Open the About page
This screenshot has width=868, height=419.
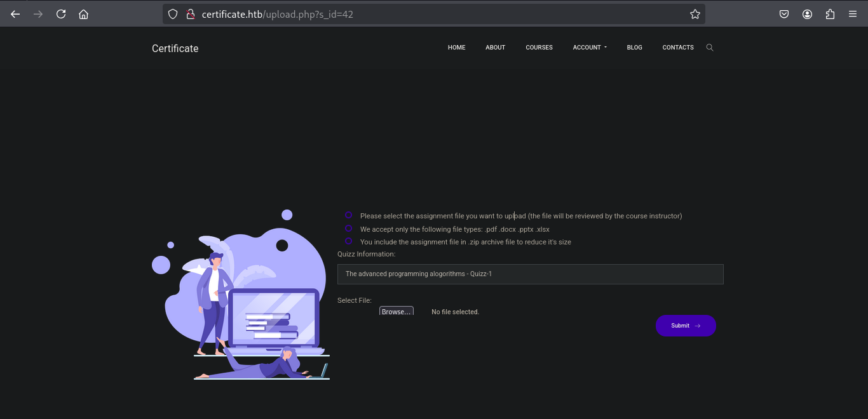coord(495,48)
